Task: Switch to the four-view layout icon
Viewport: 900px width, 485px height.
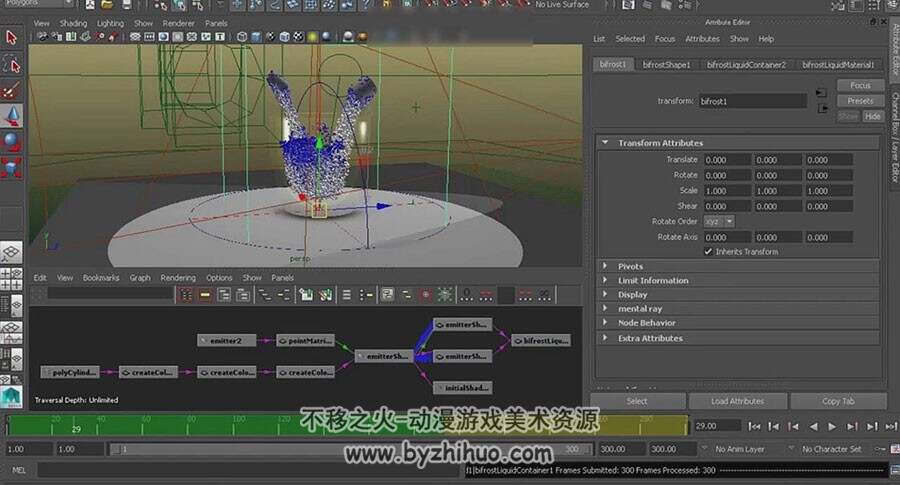Action: pos(11,279)
